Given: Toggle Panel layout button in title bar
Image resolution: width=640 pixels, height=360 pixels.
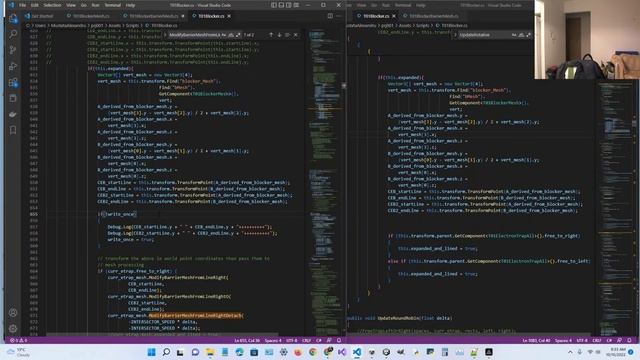Looking at the screenshot, I should click(x=281, y=5).
